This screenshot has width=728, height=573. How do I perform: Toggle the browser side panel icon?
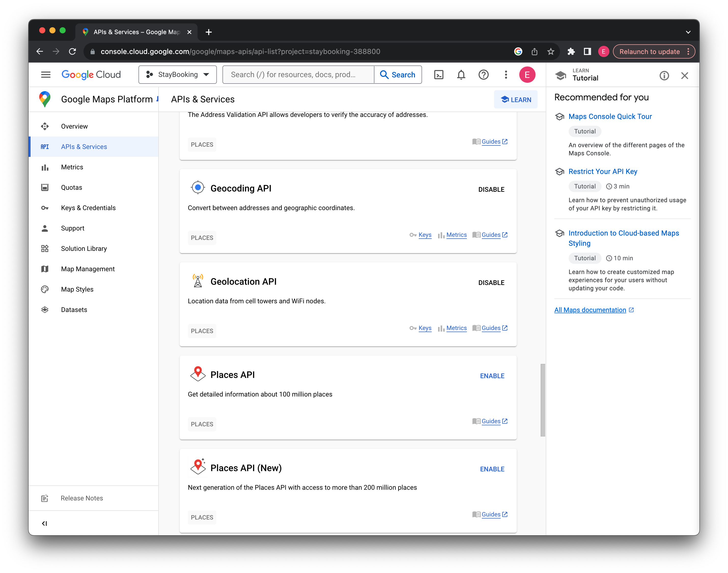587,51
